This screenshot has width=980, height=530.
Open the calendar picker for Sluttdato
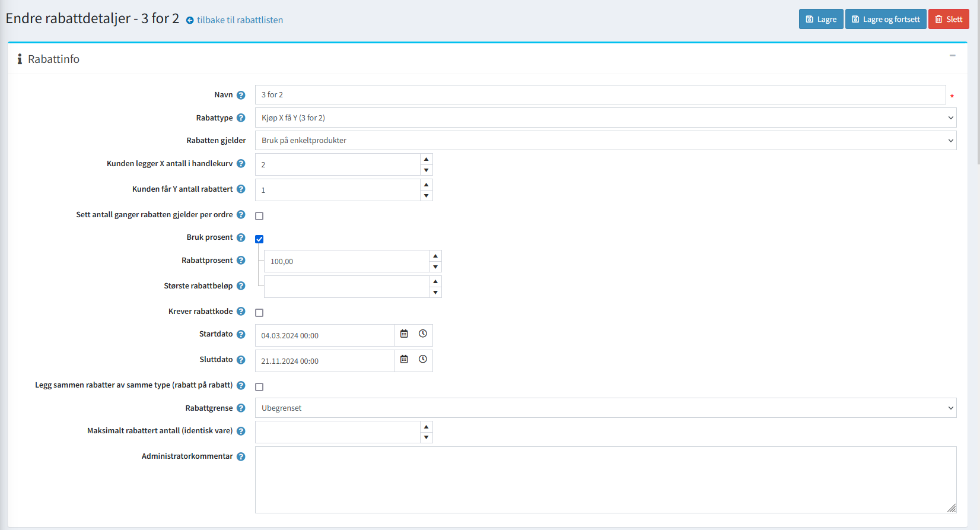pos(404,360)
